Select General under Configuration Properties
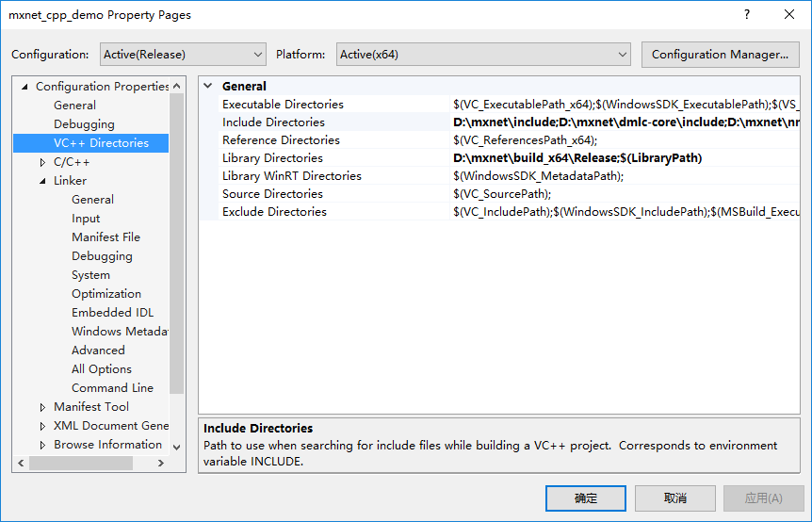Image resolution: width=812 pixels, height=522 pixels. pyautogui.click(x=74, y=106)
